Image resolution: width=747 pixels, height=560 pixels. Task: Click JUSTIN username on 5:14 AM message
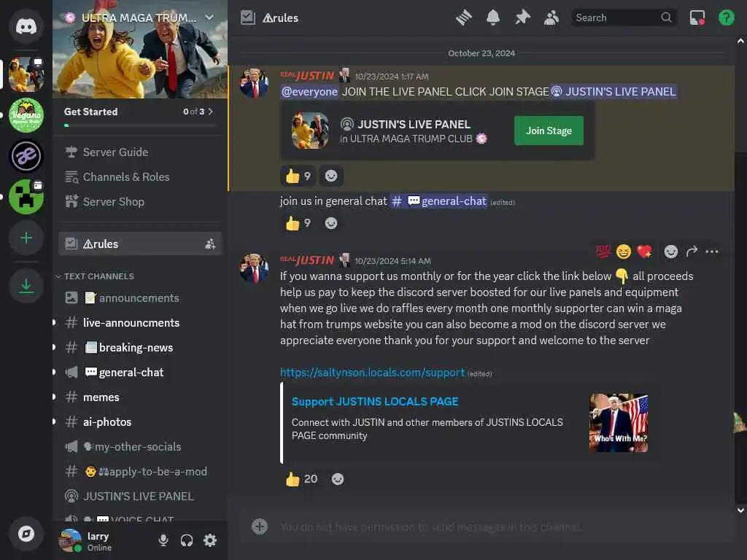click(307, 260)
